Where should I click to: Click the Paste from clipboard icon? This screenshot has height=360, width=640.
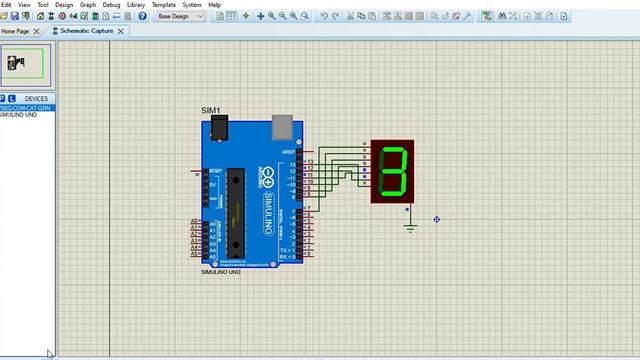coord(372,16)
